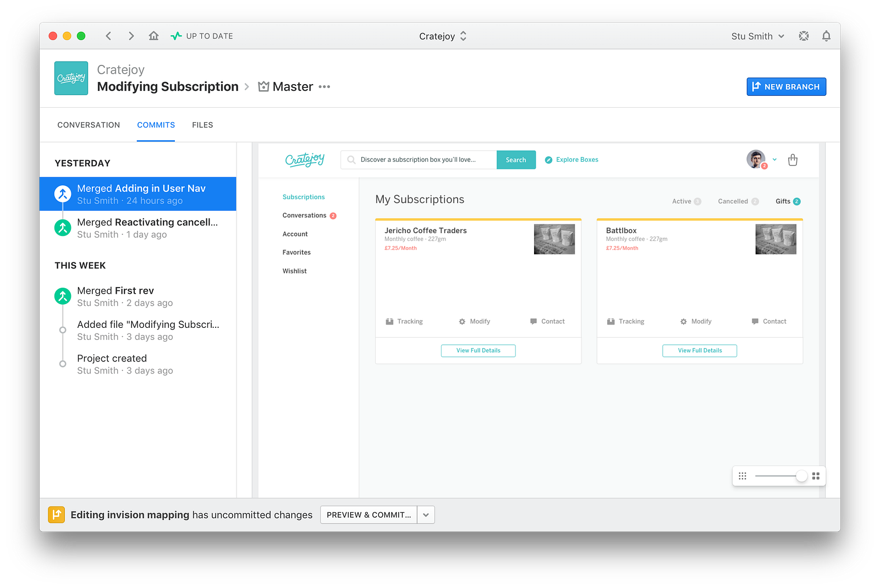This screenshot has width=880, height=588.
Task: Select the 'Project created' commit
Action: (138, 364)
